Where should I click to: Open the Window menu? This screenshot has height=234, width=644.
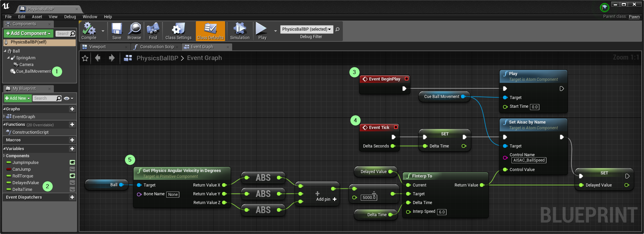90,17
